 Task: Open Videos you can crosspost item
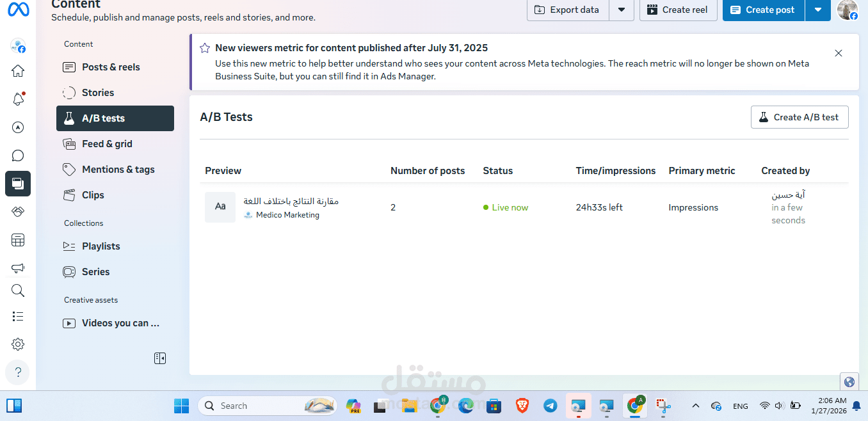[x=115, y=323]
